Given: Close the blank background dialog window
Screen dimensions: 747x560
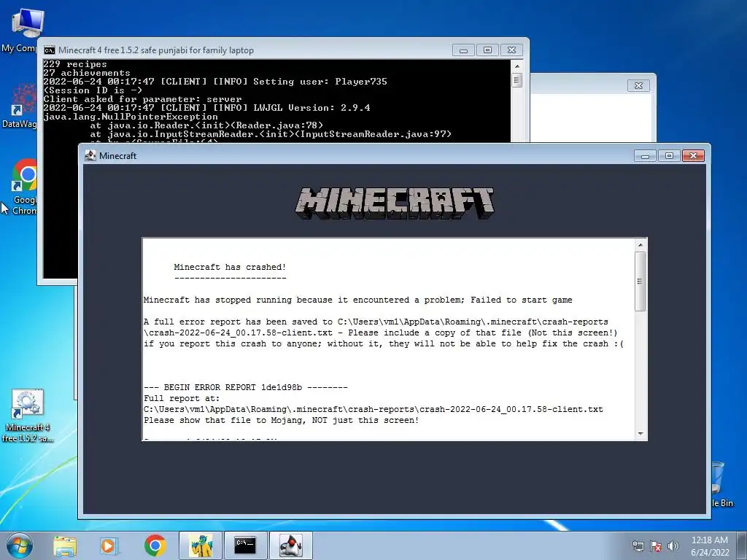Looking at the screenshot, I should click(x=638, y=86).
